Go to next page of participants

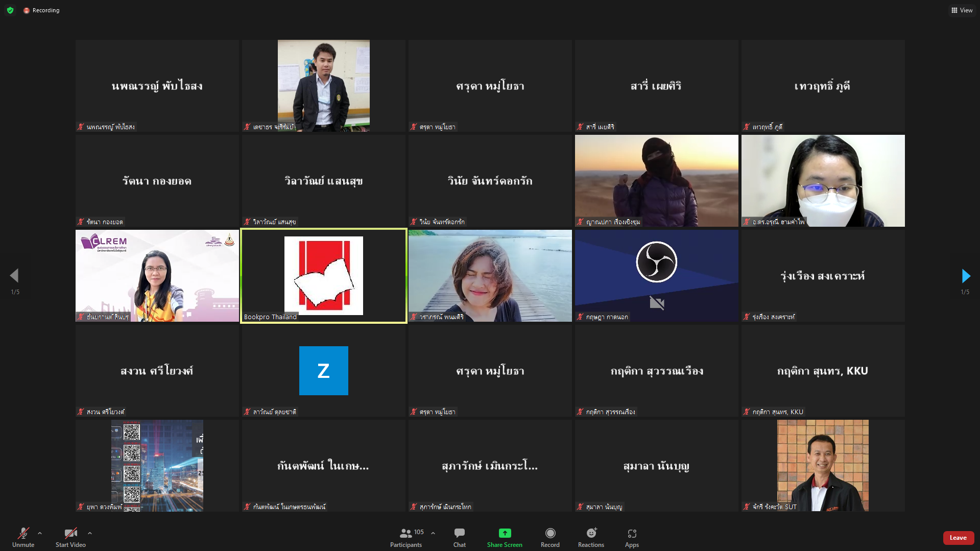(x=965, y=276)
